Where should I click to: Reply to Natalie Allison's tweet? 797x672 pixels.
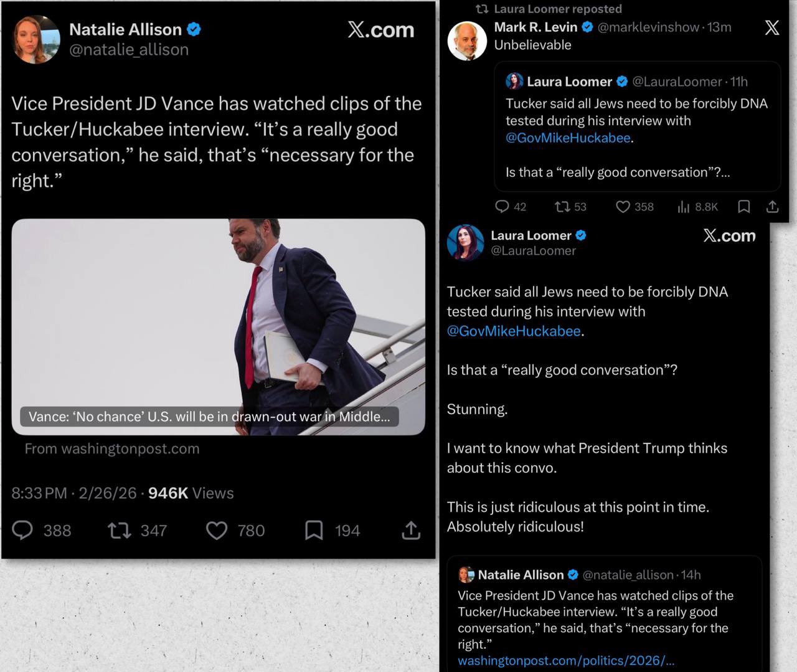click(23, 530)
